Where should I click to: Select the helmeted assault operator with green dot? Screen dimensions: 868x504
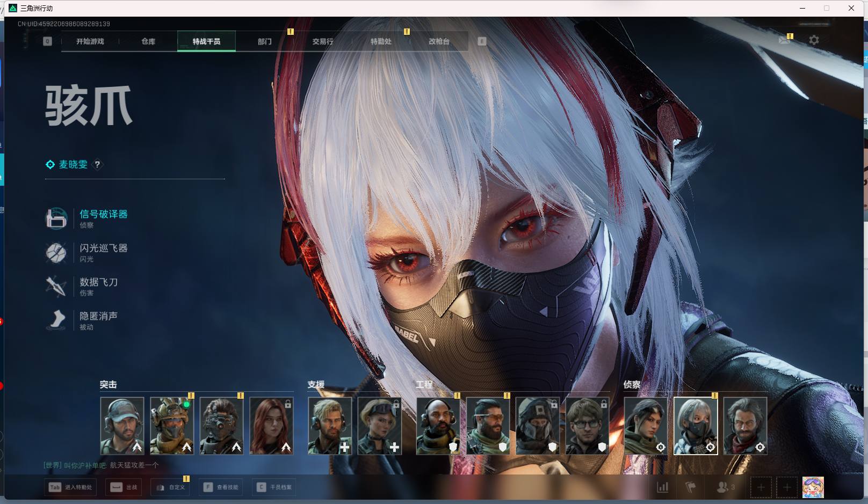(172, 426)
